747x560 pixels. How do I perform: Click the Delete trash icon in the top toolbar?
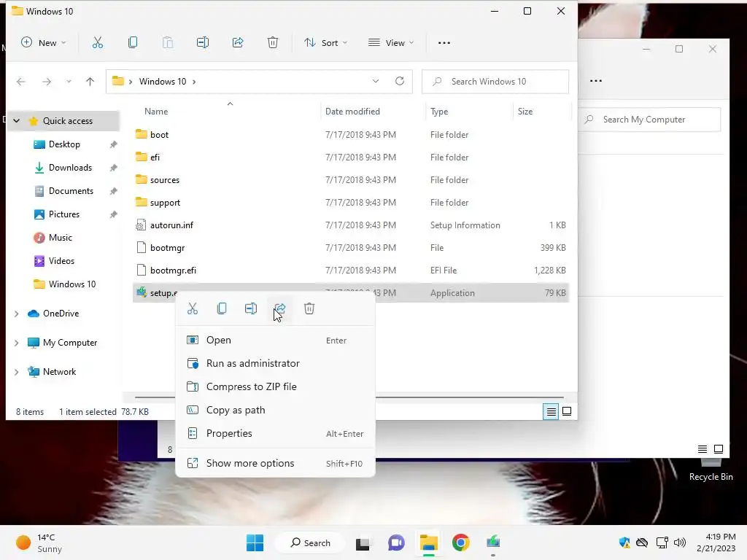coord(273,43)
